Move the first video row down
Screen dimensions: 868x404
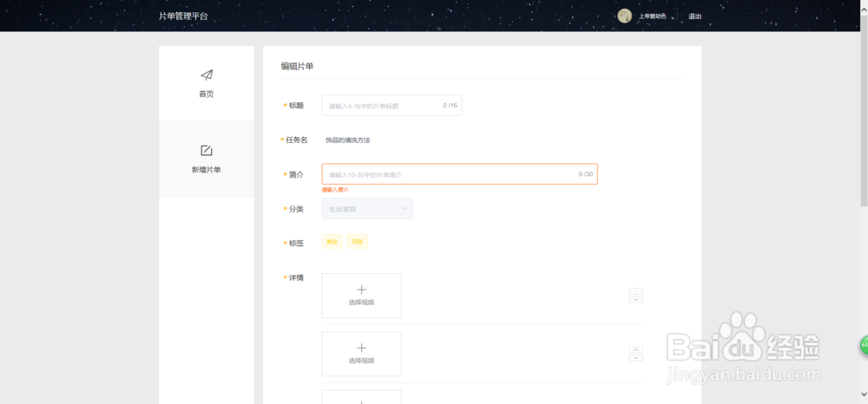[635, 300]
